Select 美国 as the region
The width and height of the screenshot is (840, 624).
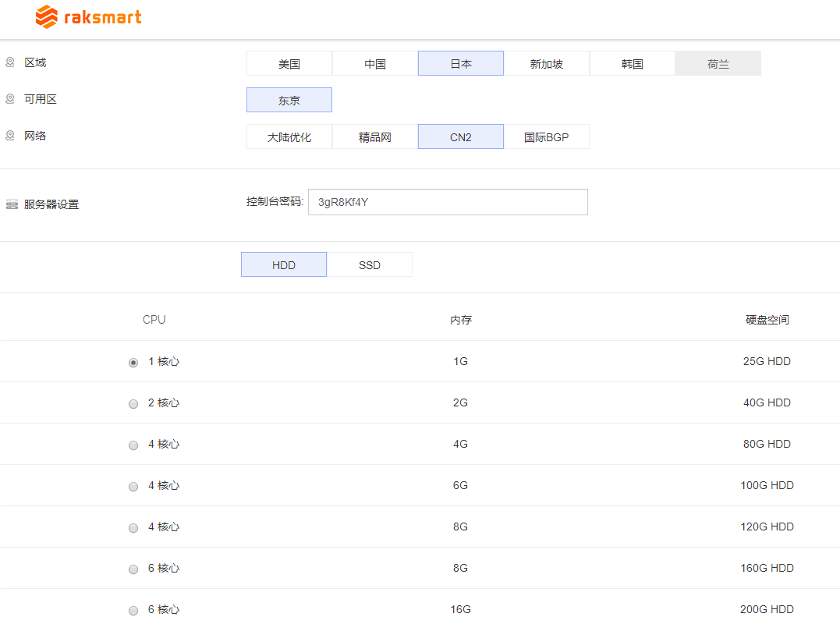click(289, 64)
